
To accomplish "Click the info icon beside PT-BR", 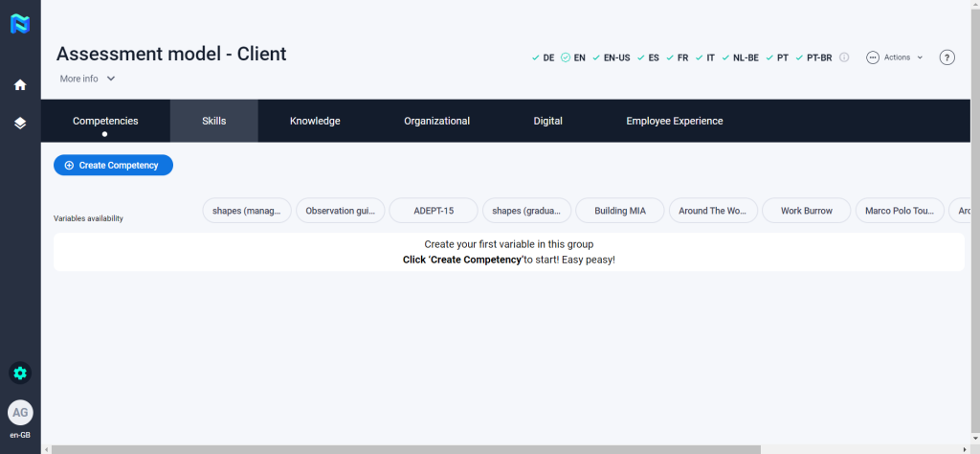I will (x=844, y=57).
